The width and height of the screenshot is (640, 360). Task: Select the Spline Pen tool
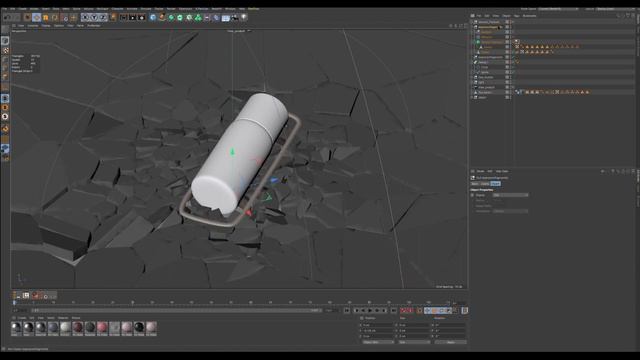click(162, 18)
